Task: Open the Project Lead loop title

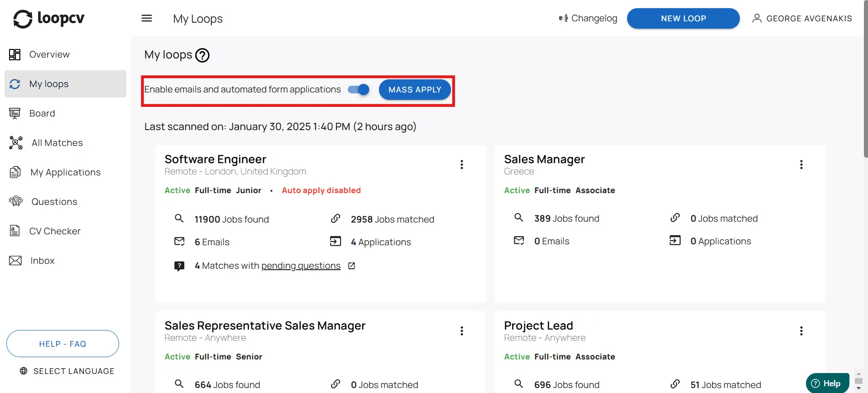Action: [x=538, y=325]
